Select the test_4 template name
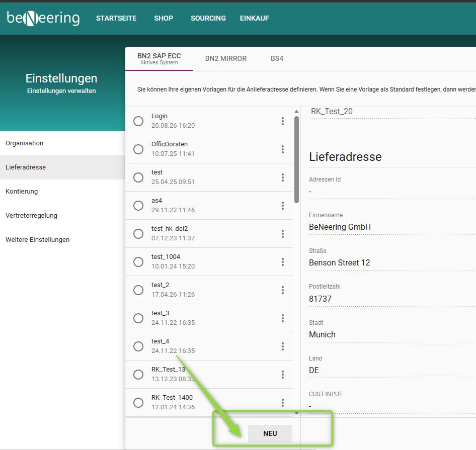The image size is (476, 450). 161,341
